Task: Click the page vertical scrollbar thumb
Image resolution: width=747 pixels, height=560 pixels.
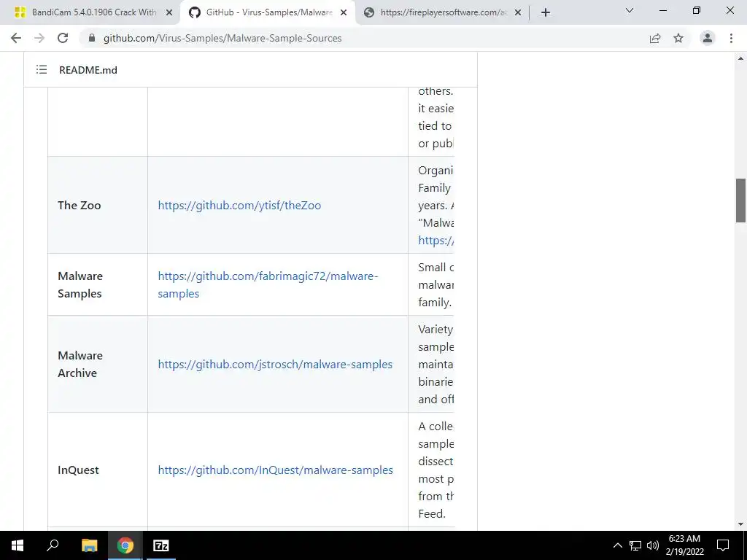Action: point(740,201)
